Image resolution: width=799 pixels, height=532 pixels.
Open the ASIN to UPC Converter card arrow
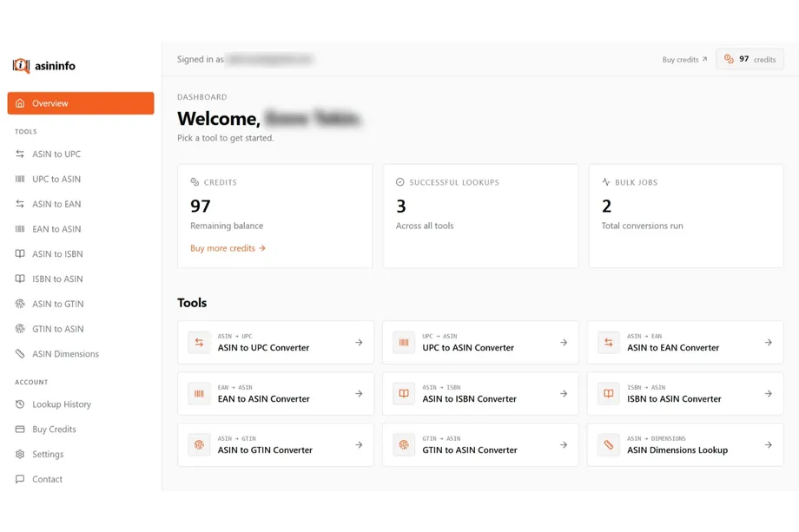pos(359,343)
